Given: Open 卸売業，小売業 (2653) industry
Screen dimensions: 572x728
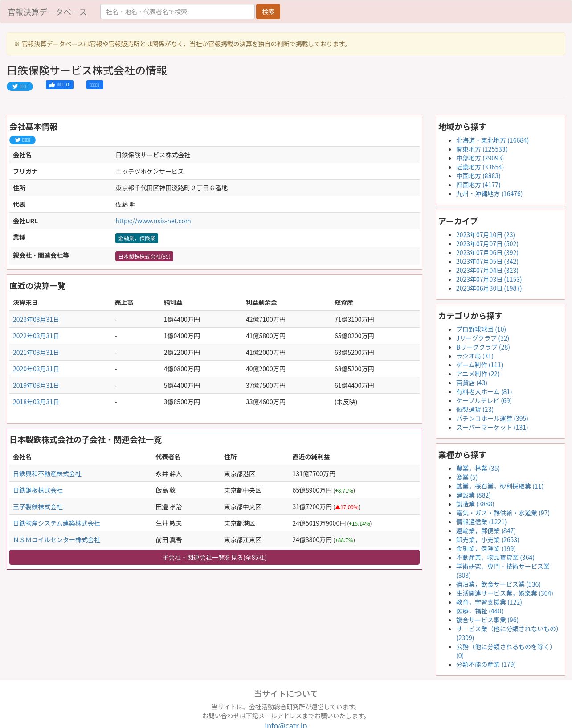Looking at the screenshot, I should (x=487, y=540).
